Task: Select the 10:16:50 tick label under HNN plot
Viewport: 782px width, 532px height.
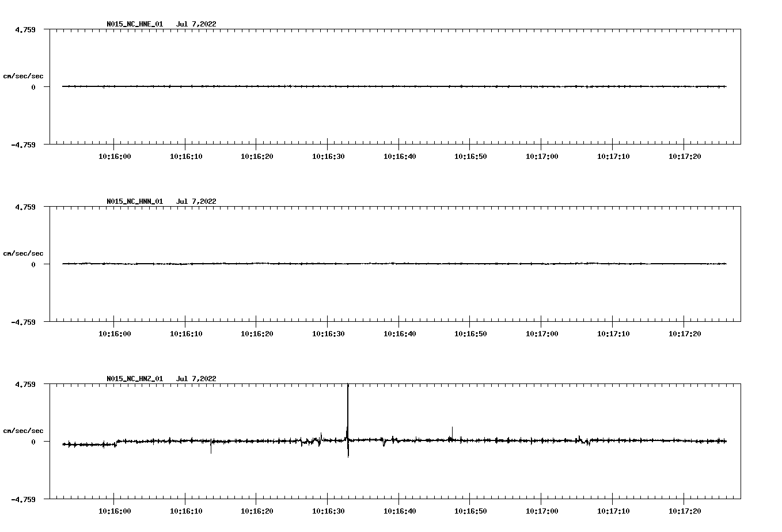Action: coord(470,334)
